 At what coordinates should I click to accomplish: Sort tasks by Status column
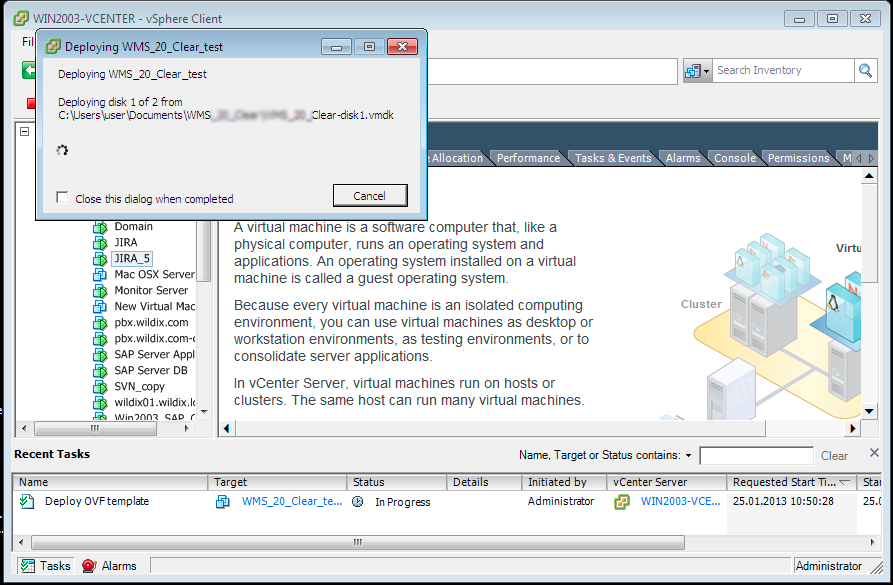(x=396, y=482)
